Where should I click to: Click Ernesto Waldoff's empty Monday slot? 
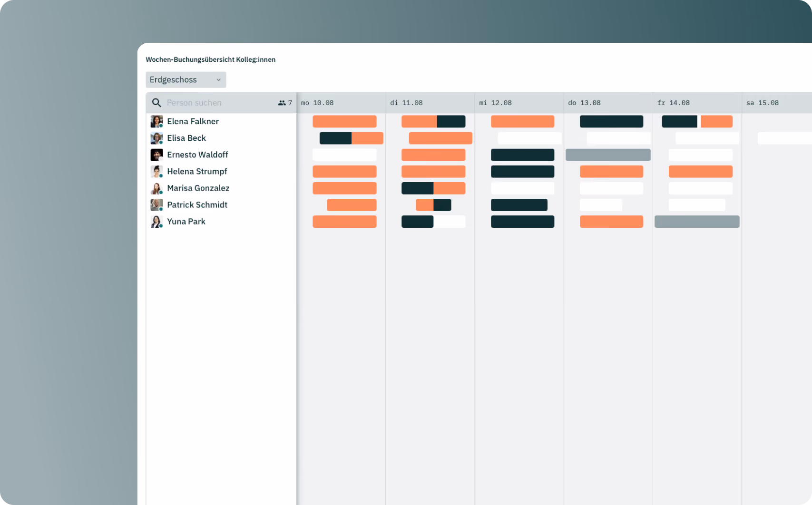[x=344, y=155]
